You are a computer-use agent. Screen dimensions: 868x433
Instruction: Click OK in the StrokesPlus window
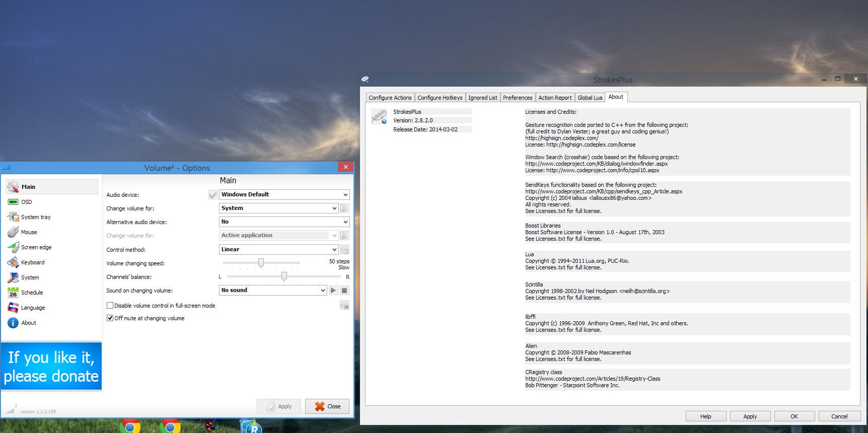(794, 416)
